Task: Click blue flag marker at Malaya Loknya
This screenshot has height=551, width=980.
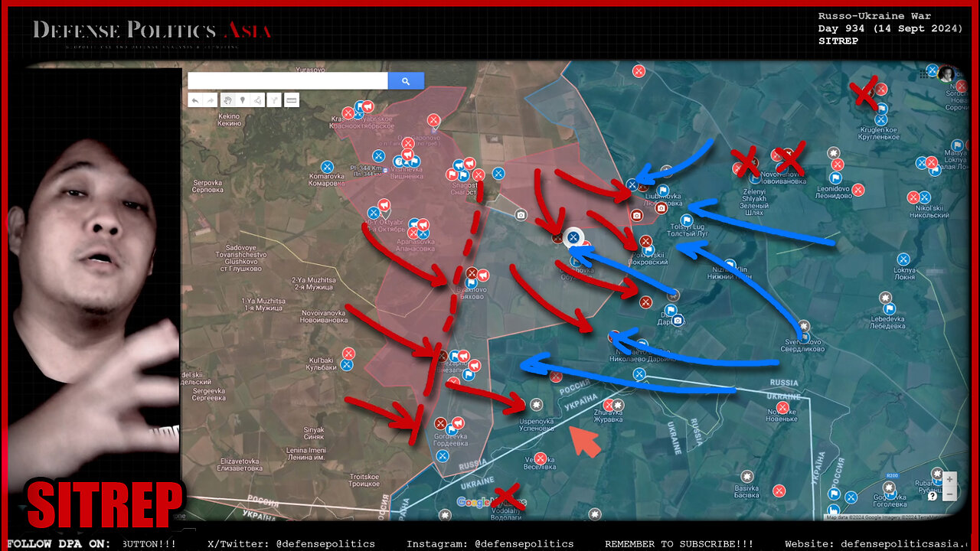Action: tap(956, 145)
